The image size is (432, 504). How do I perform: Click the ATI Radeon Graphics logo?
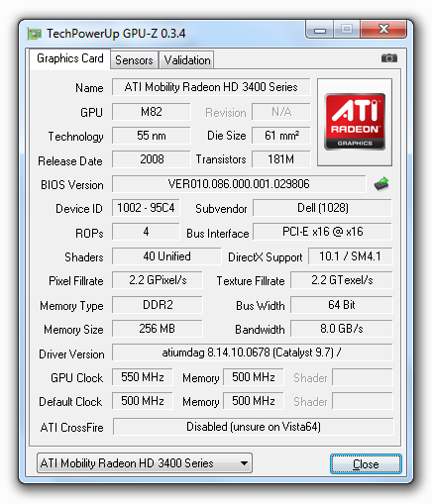[x=355, y=122]
